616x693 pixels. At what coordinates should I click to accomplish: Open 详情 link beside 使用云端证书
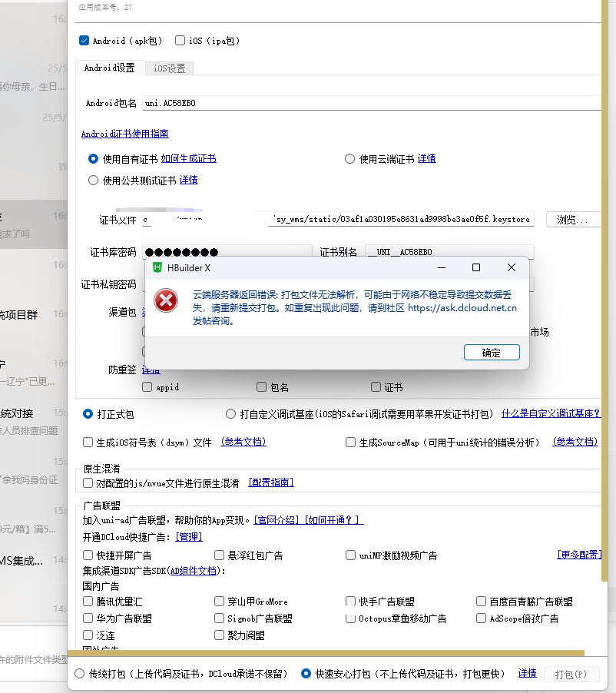click(x=427, y=159)
